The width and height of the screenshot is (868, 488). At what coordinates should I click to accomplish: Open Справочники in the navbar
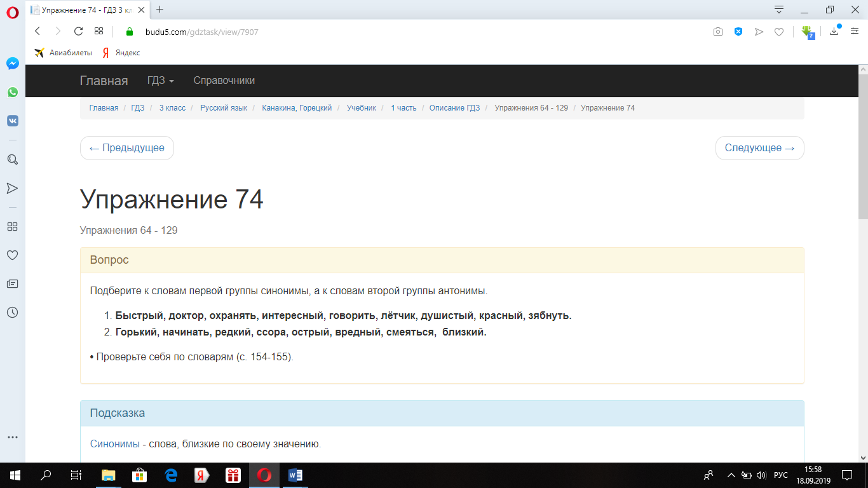coord(224,81)
